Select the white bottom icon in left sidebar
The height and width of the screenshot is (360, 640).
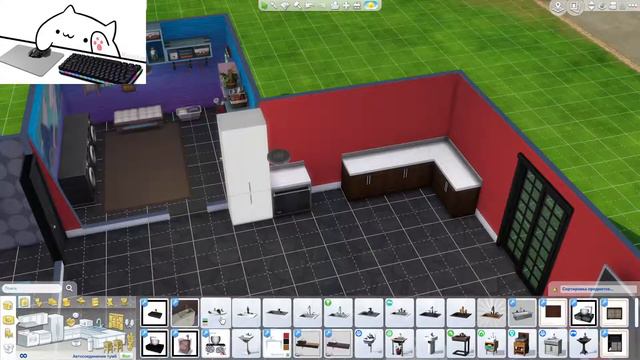pyautogui.click(x=8, y=348)
